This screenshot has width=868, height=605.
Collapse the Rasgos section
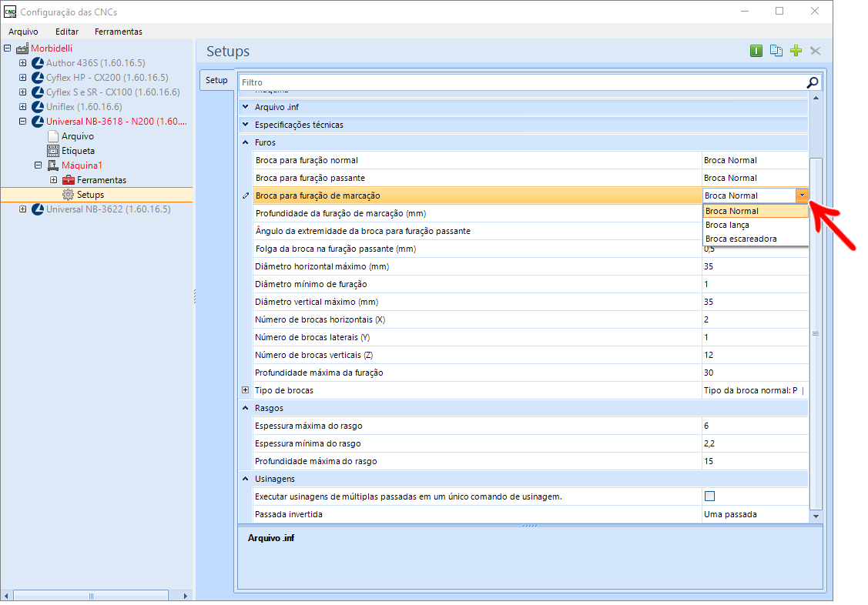tap(245, 408)
